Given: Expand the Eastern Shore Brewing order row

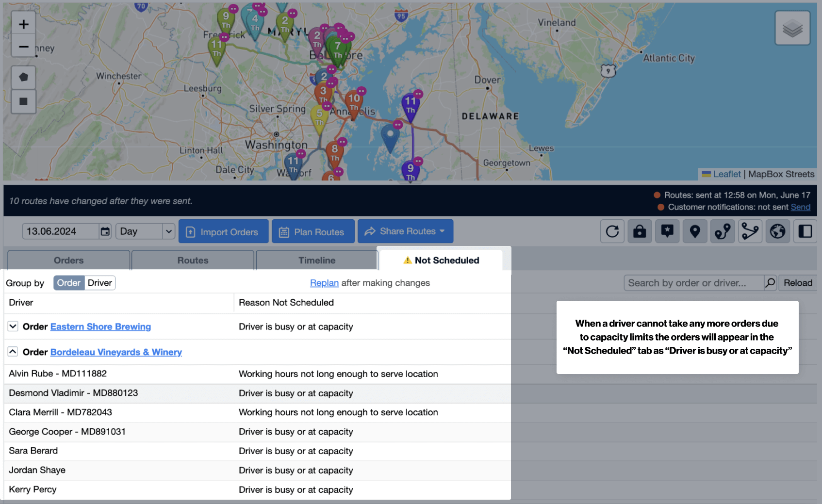Looking at the screenshot, I should point(13,326).
